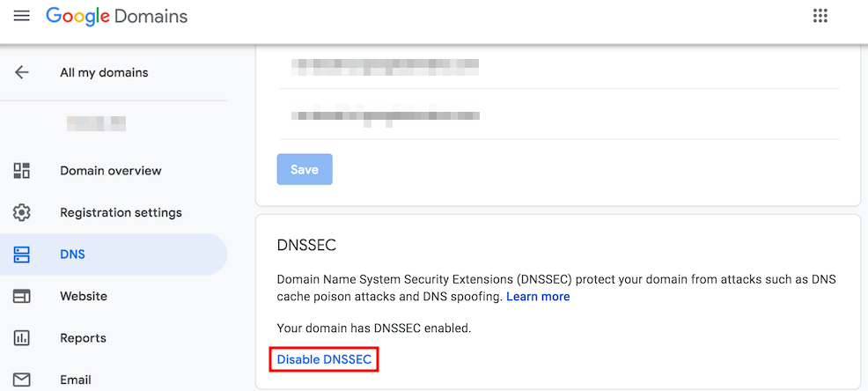Click the Website layout icon

coord(22,296)
